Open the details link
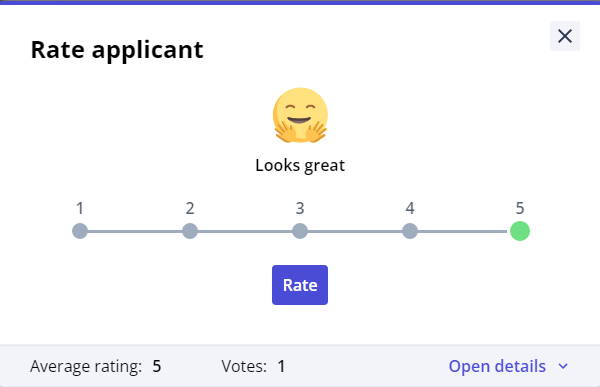This screenshot has height=387, width=600. point(497,366)
